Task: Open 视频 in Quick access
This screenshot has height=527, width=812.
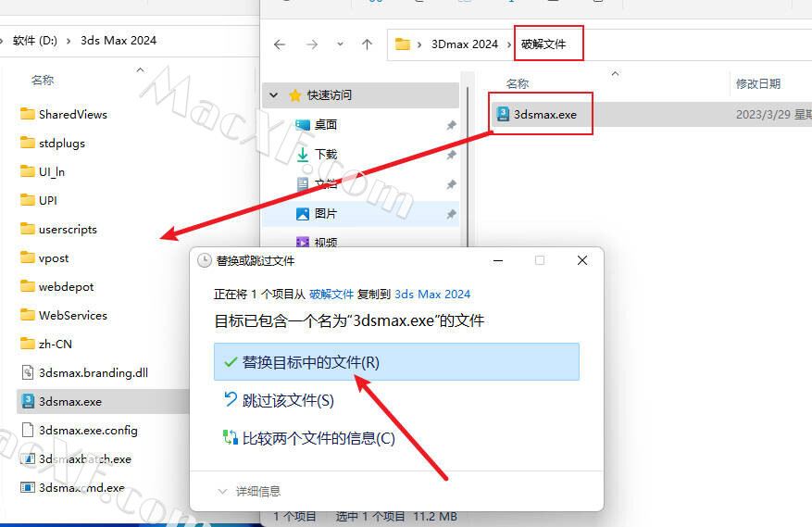Action: coord(317,242)
